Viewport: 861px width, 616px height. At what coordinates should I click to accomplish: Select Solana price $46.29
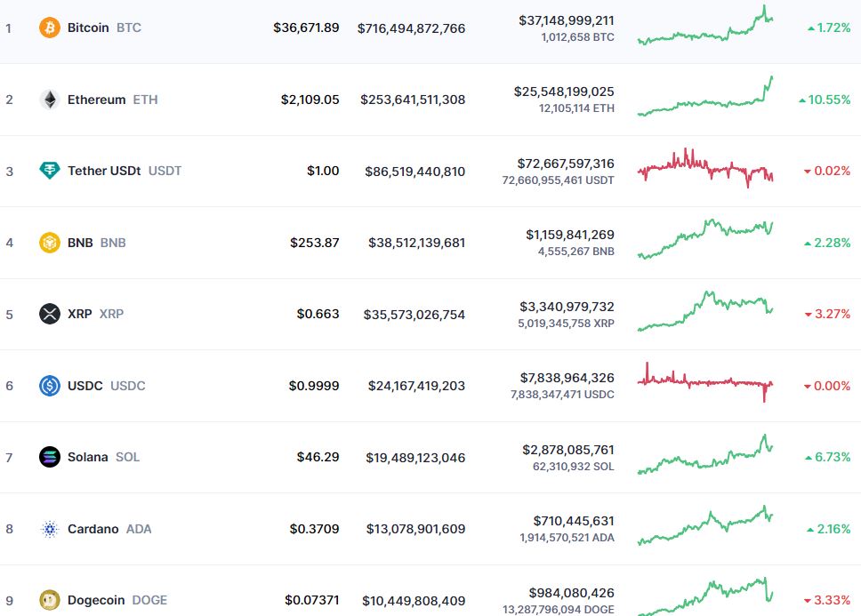click(x=318, y=457)
